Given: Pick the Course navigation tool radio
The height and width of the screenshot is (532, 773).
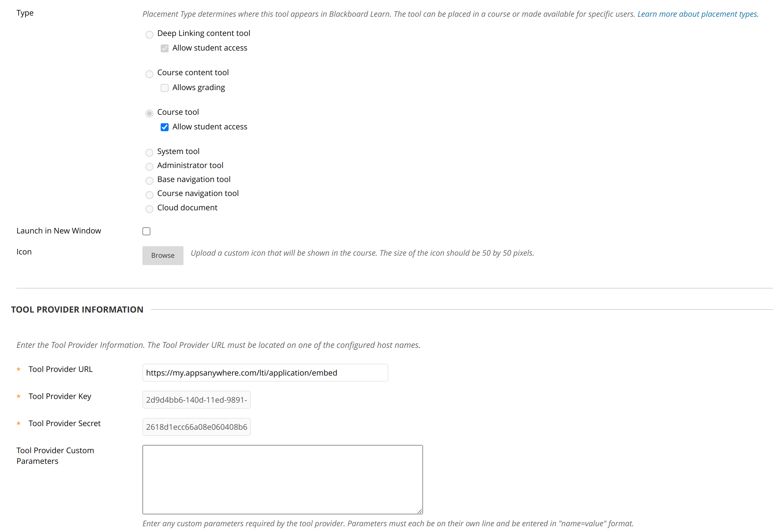Looking at the screenshot, I should [149, 195].
